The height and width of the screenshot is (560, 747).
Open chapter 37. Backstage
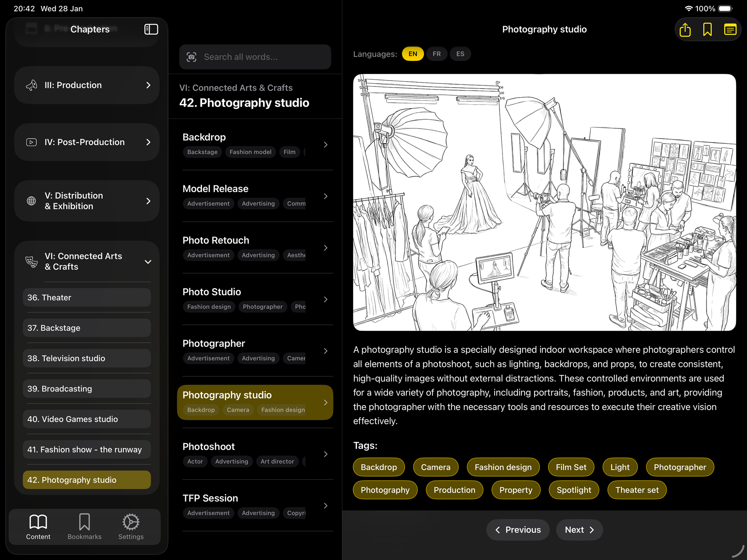coord(87,328)
